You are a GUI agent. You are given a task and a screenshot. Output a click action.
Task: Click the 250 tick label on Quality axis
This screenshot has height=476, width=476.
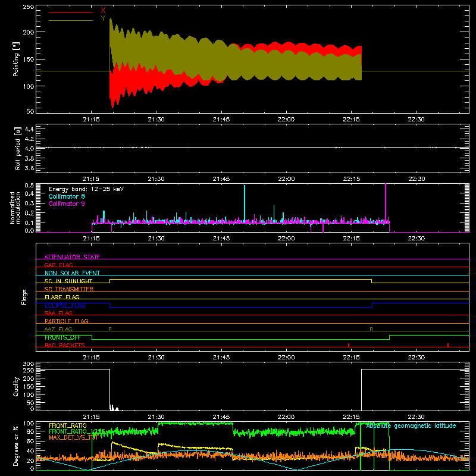[29, 370]
